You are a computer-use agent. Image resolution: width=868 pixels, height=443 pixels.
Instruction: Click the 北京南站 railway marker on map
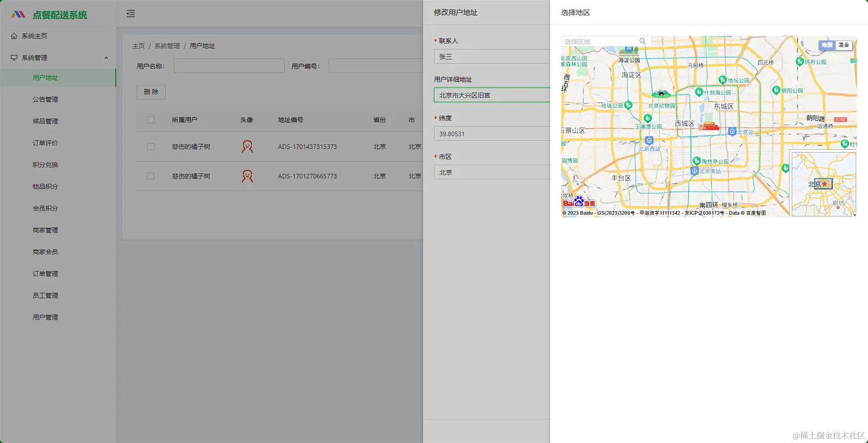point(694,171)
